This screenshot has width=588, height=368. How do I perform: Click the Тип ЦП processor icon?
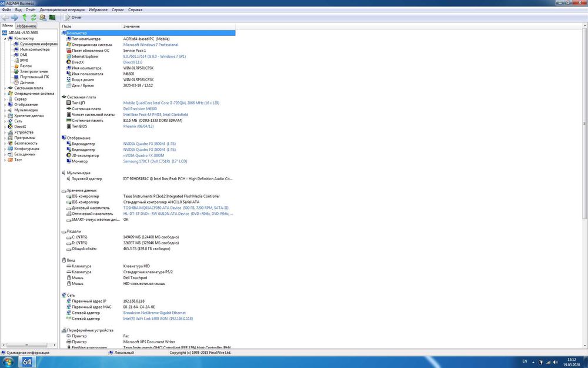click(69, 103)
